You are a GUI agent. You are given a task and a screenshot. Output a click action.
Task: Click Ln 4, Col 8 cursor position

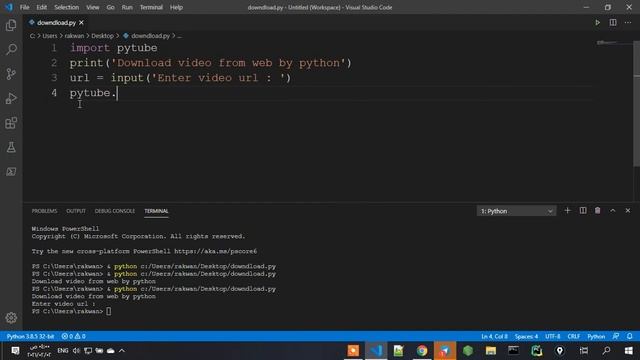(494, 336)
